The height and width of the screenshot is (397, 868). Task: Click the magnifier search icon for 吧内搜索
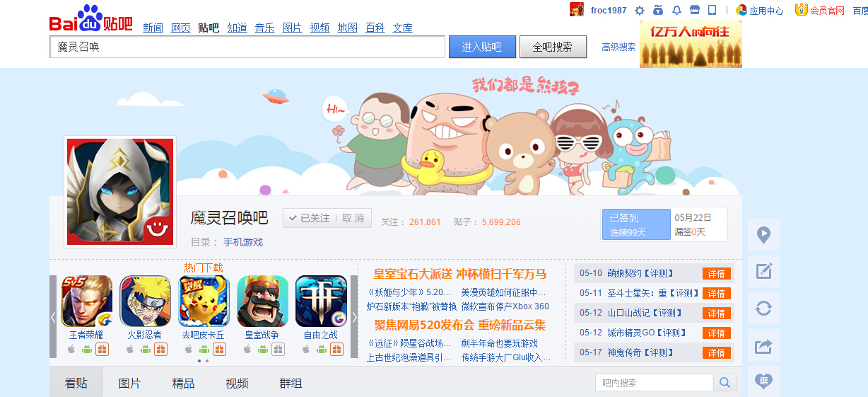click(x=725, y=383)
